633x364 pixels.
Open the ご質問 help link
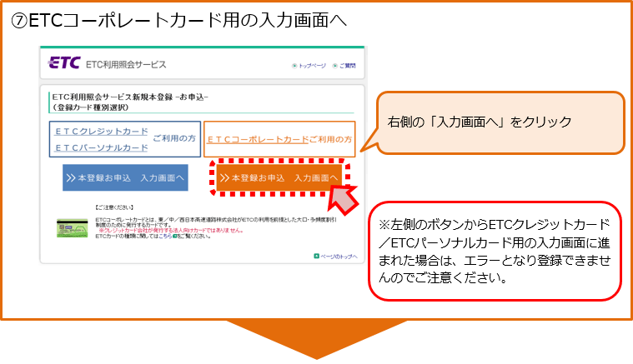(x=347, y=65)
